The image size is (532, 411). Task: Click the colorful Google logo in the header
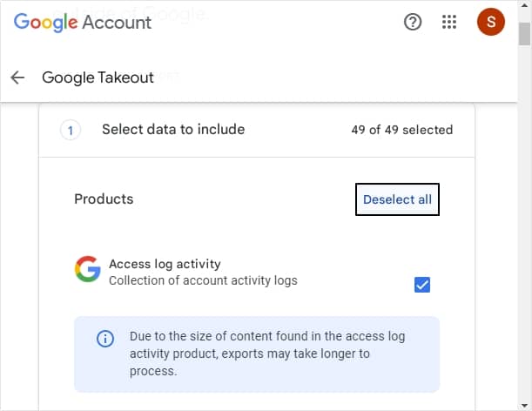pyautogui.click(x=46, y=23)
